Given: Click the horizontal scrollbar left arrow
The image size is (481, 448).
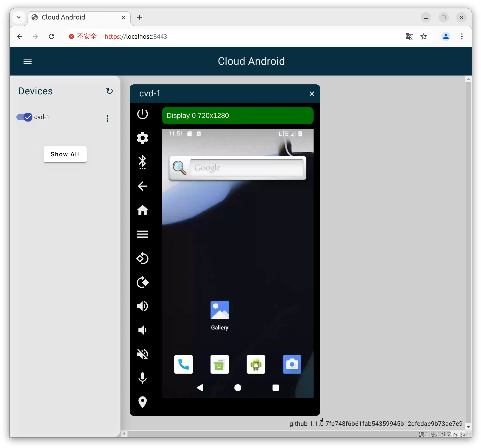Looking at the screenshot, I should point(124,434).
